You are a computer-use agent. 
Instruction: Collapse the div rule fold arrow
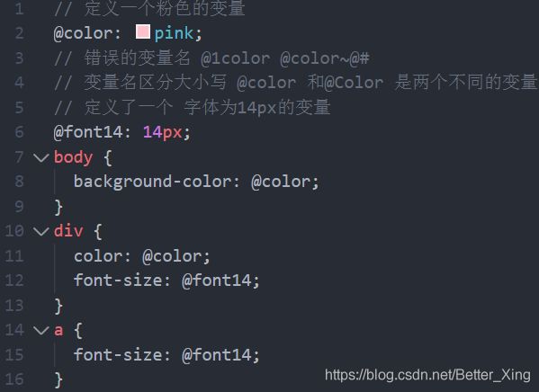tap(41, 231)
